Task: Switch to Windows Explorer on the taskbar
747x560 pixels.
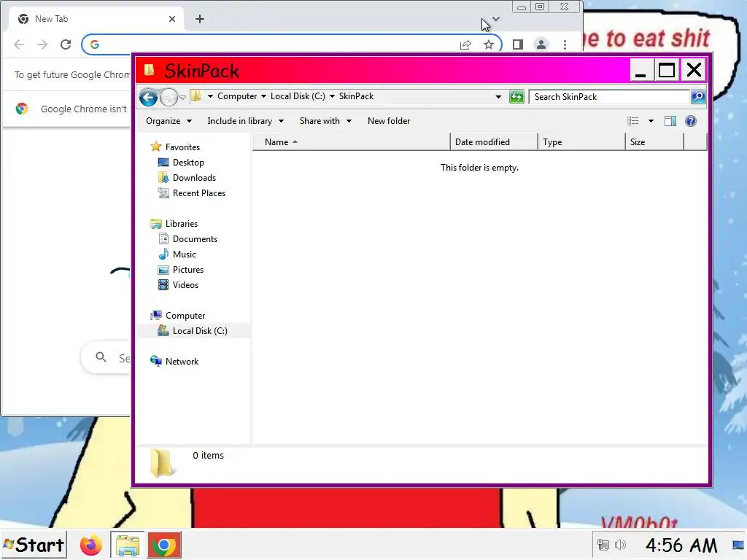Action: tap(127, 545)
